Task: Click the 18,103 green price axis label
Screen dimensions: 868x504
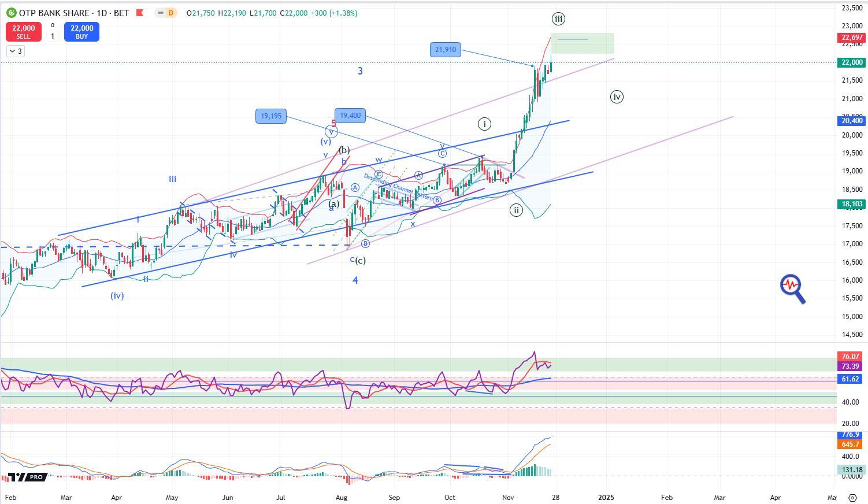Action: point(852,204)
